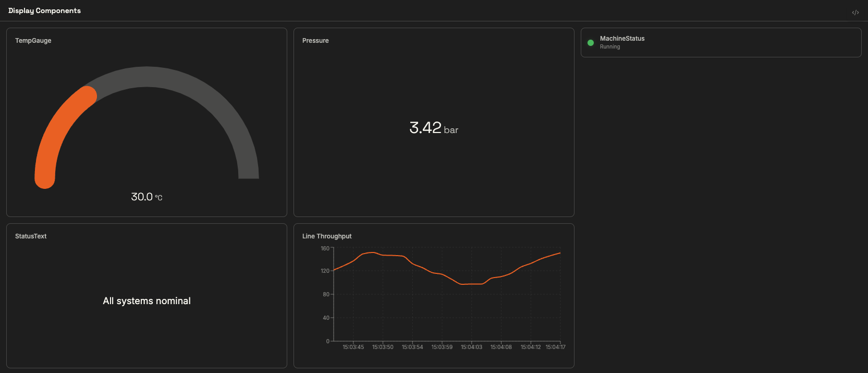
Task: Click the 15:04:12 time axis label
Action: 531,347
